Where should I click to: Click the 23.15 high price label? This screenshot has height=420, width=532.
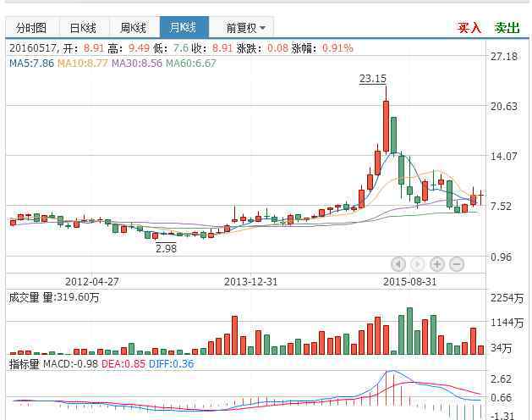372,79
